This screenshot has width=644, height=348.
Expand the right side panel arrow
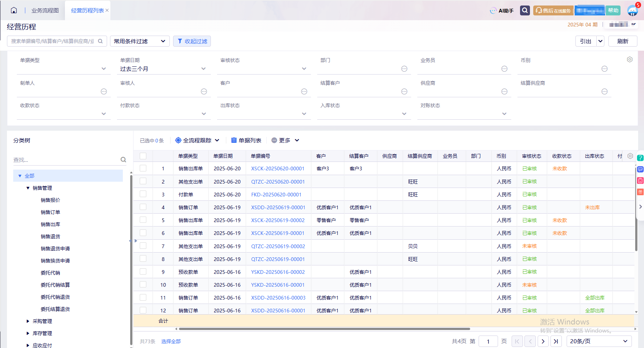(640, 207)
